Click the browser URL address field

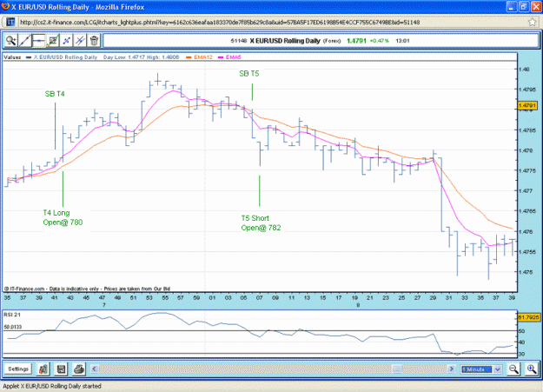coord(270,23)
